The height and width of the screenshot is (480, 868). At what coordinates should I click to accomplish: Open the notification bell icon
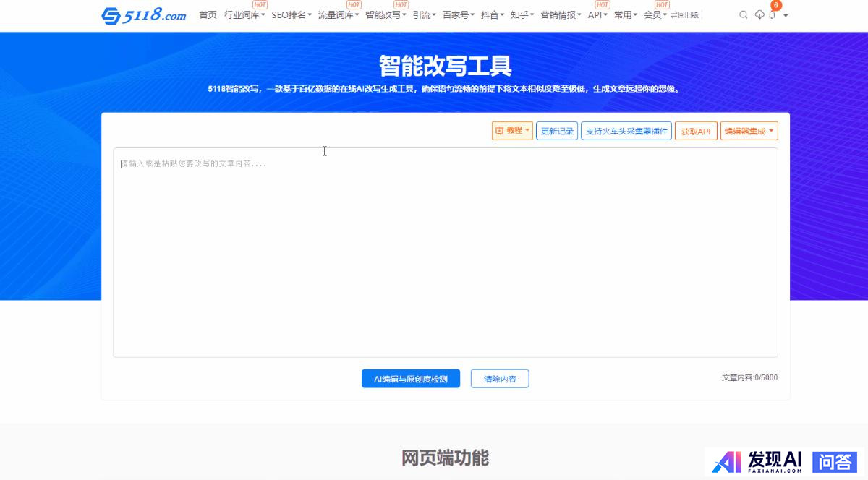click(772, 15)
